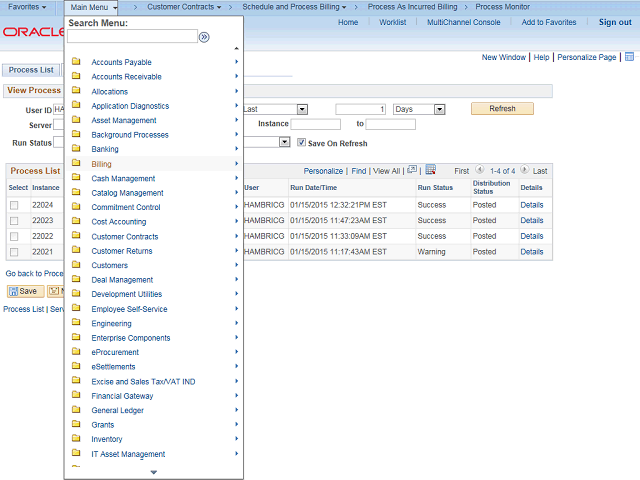Click the Billing folder icon

pyautogui.click(x=76, y=164)
